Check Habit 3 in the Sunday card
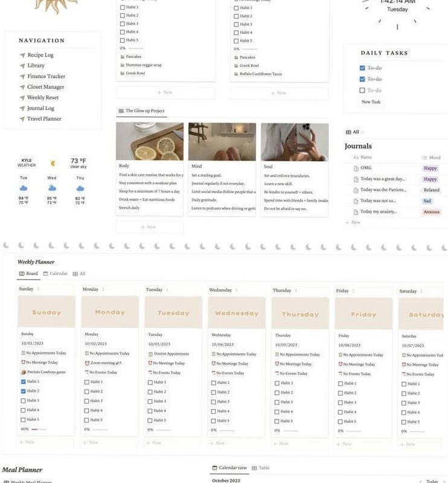This screenshot has width=448, height=483. pos(23,400)
